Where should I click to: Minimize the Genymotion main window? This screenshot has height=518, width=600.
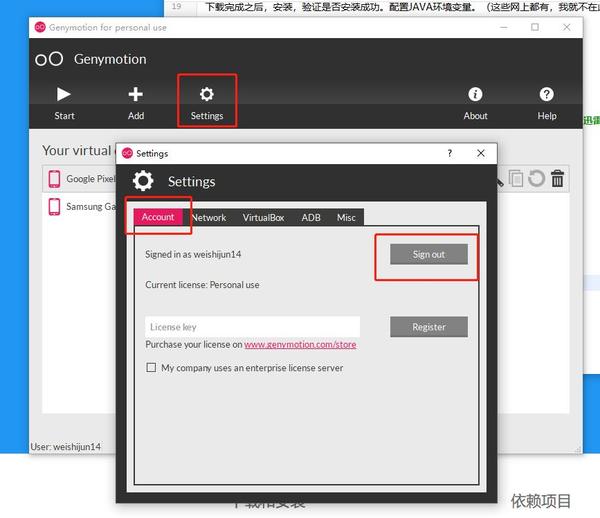[504, 28]
